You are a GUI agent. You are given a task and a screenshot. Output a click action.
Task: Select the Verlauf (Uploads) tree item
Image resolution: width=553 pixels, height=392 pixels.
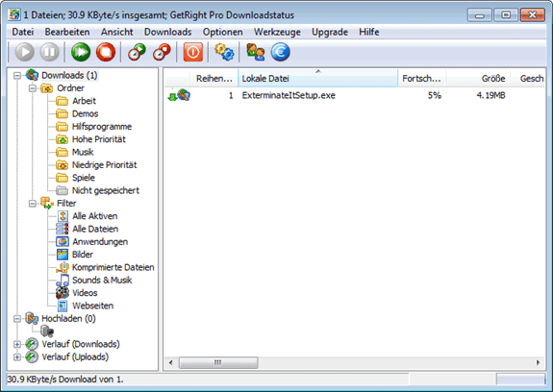(75, 357)
